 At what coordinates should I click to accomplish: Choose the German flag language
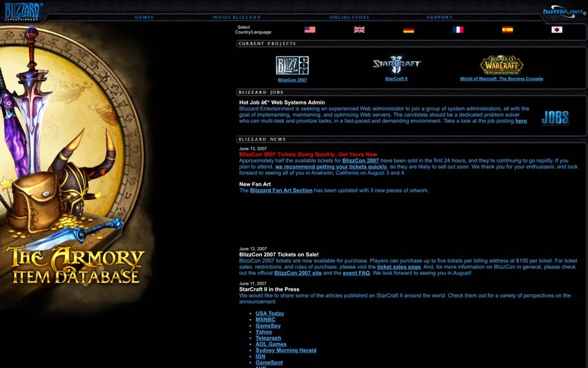coord(409,29)
